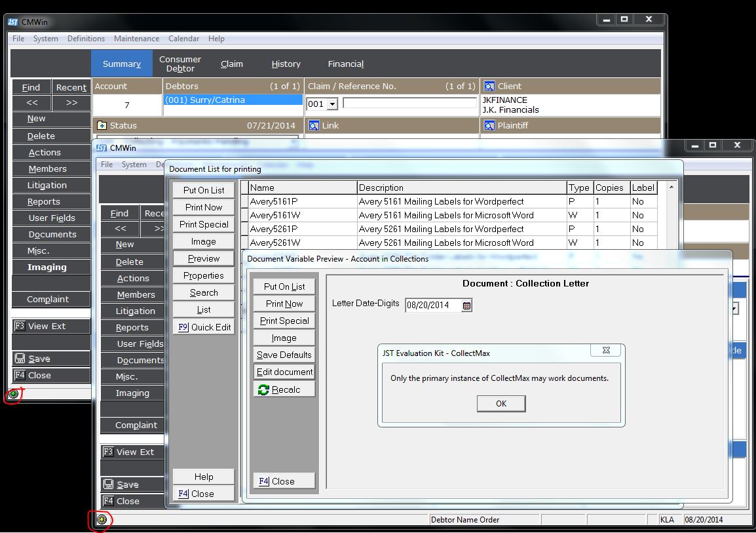This screenshot has width=756, height=533.
Task: Open the 001 claim number dropdown
Action: click(332, 104)
